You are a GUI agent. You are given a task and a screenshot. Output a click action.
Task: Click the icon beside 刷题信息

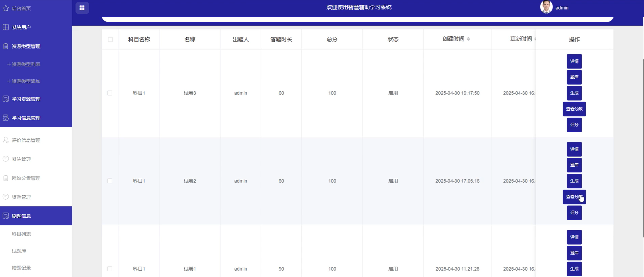(6, 216)
